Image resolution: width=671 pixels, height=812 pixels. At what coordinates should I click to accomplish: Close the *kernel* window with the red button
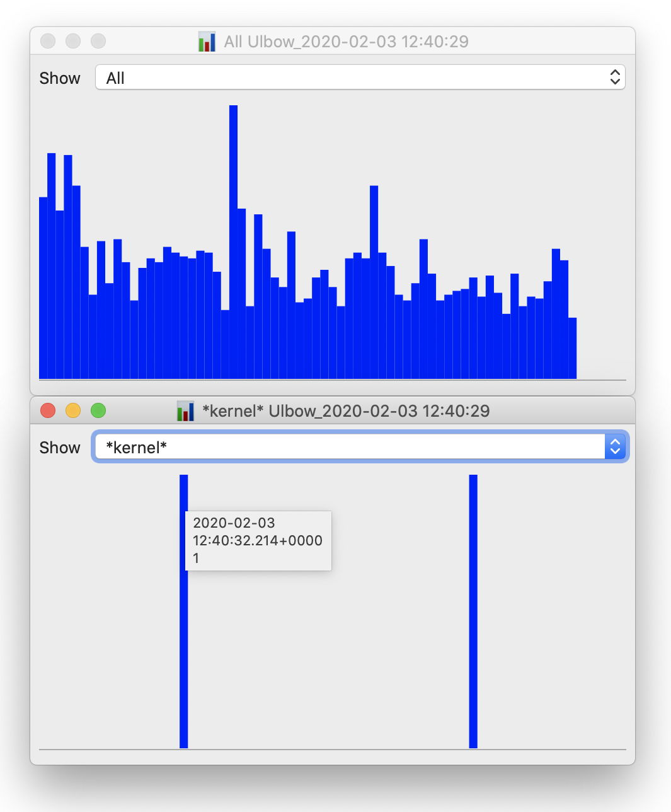48,411
